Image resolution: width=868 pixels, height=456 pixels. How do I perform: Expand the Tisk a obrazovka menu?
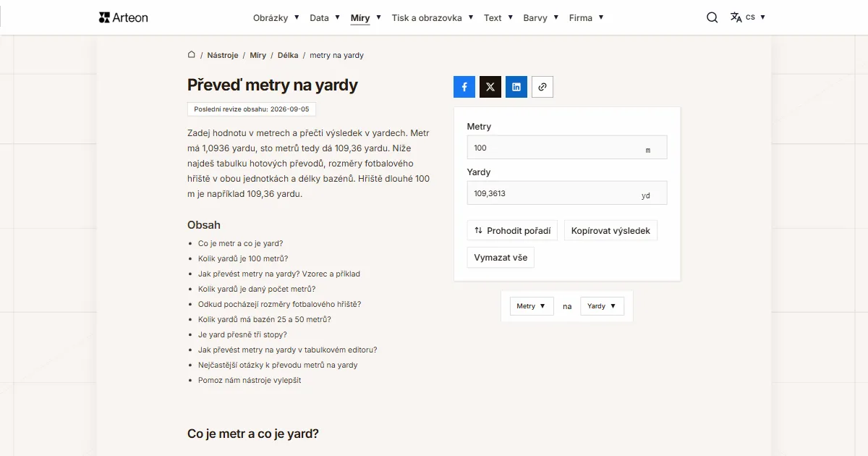click(x=433, y=17)
